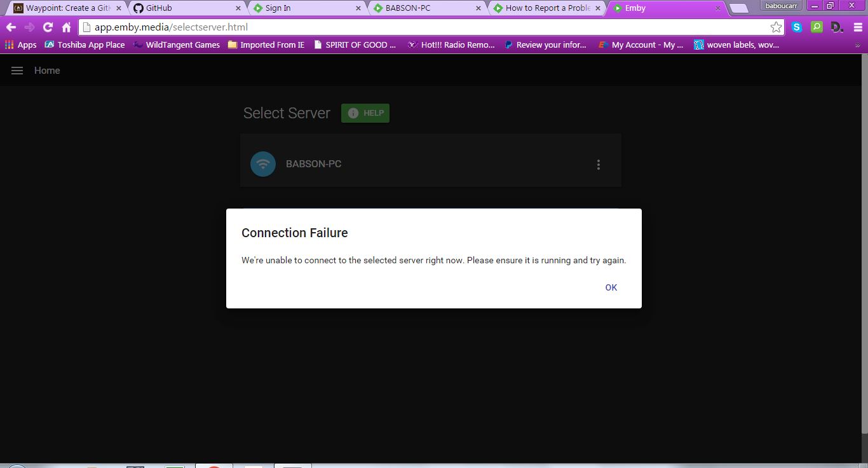
Task: Bookmark this page with the star icon
Action: point(776,27)
